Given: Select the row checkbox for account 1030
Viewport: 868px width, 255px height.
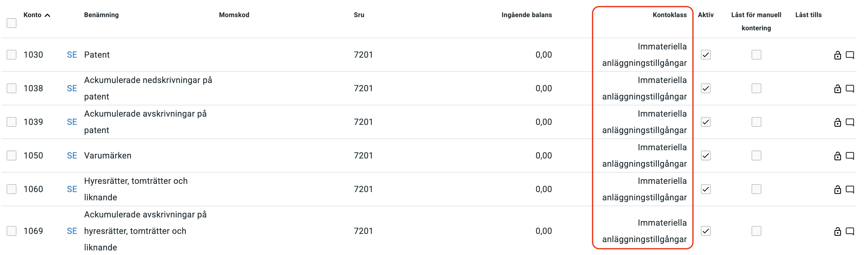Looking at the screenshot, I should pyautogui.click(x=12, y=55).
